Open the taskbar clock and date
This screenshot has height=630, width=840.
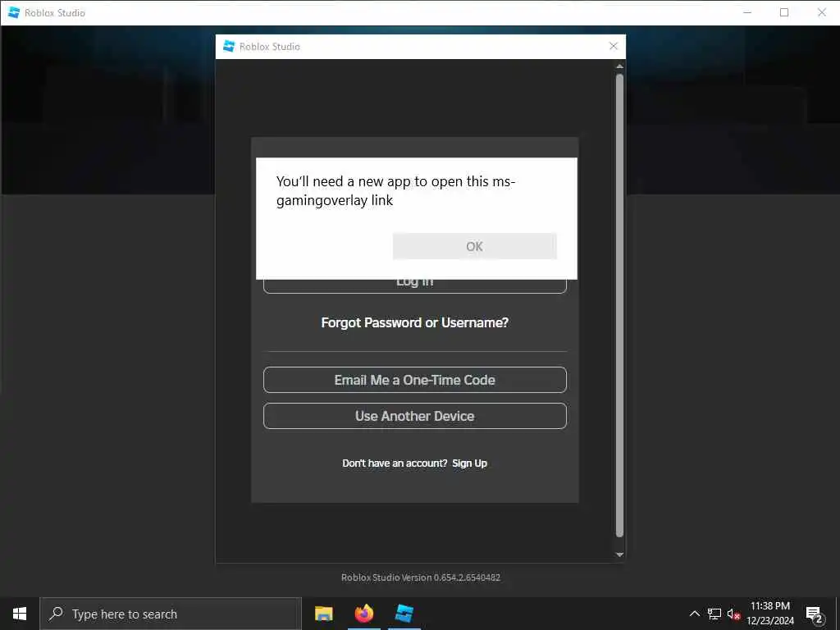(x=769, y=614)
